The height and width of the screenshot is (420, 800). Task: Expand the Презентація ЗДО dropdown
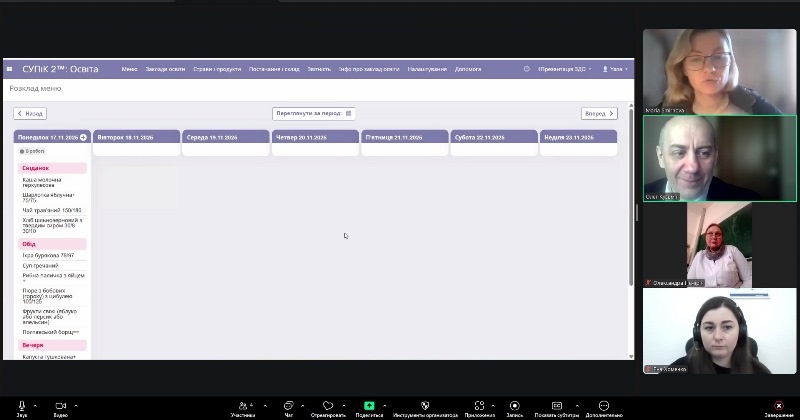tap(564, 69)
